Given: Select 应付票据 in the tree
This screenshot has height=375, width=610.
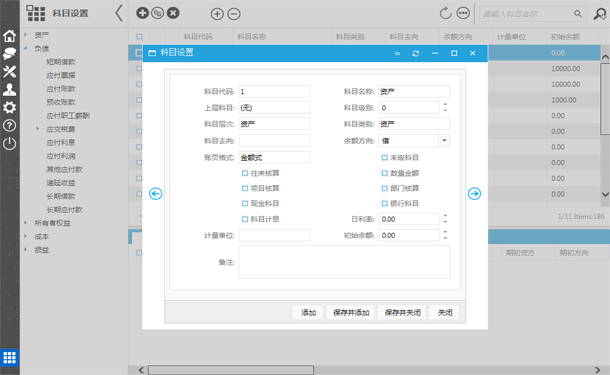Looking at the screenshot, I should [61, 75].
